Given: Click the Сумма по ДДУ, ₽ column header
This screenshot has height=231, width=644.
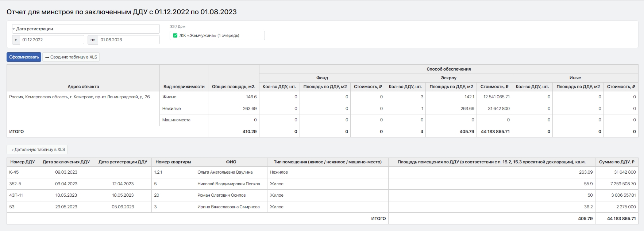Looking at the screenshot, I should click(617, 162).
